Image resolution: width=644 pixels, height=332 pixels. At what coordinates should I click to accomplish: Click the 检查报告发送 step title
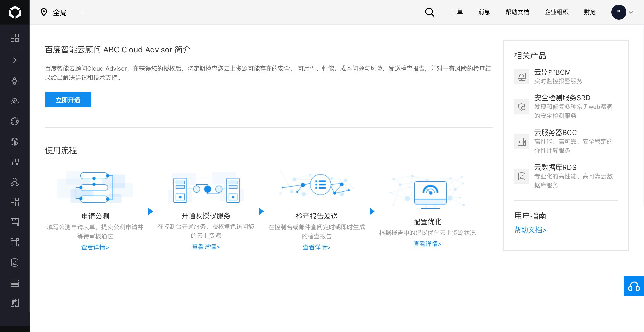tap(317, 216)
